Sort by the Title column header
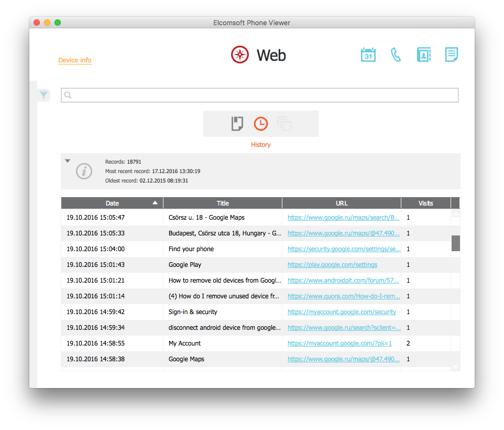 (223, 203)
